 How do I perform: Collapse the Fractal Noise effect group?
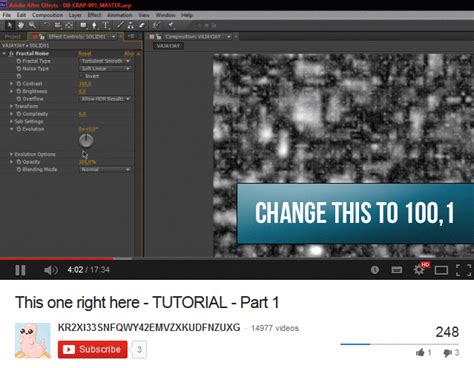(x=4, y=53)
